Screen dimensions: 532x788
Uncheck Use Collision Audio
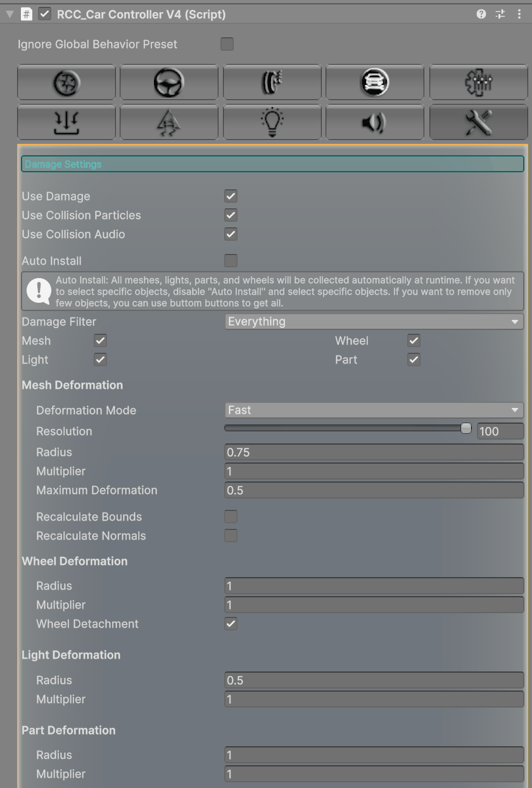tap(231, 234)
